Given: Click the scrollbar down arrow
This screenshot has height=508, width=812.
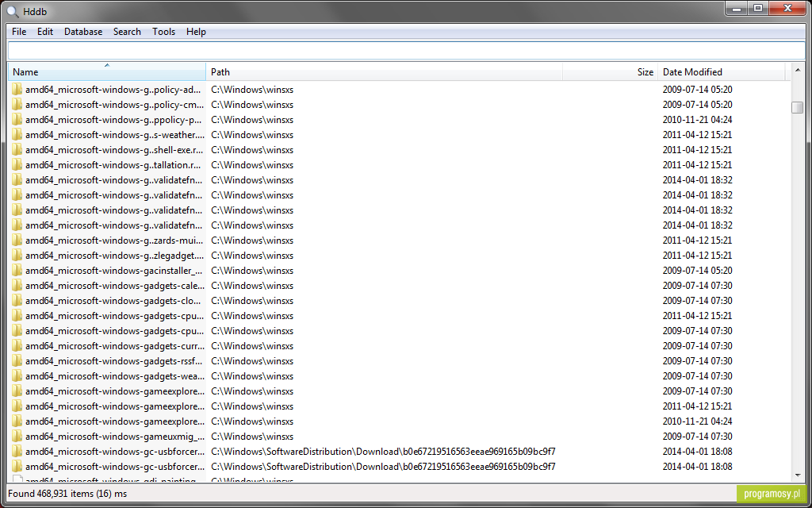Looking at the screenshot, I should pos(798,475).
